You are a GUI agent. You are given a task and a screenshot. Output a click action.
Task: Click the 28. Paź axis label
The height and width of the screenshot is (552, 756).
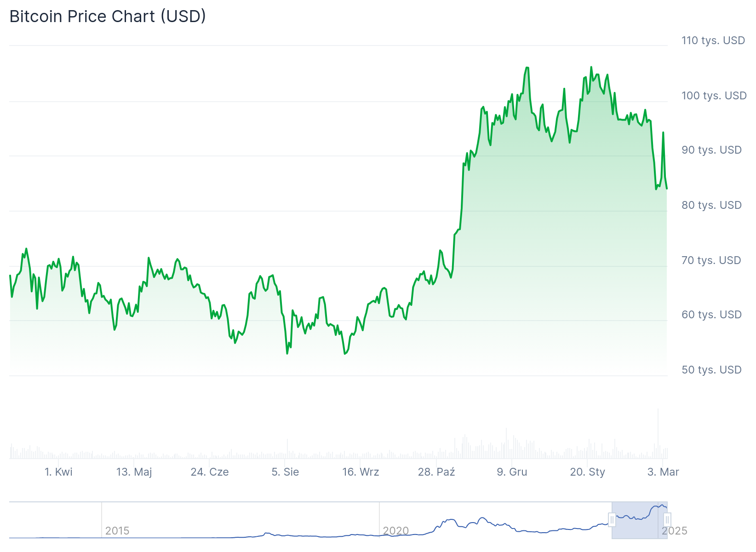(437, 471)
